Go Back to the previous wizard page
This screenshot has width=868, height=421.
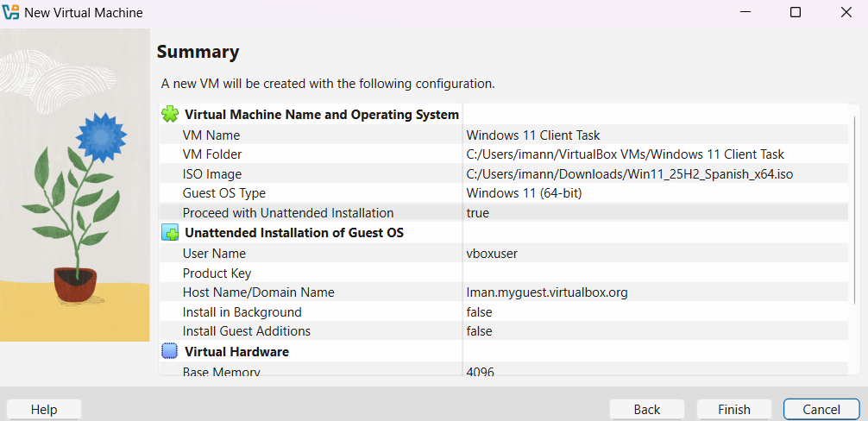(x=646, y=409)
